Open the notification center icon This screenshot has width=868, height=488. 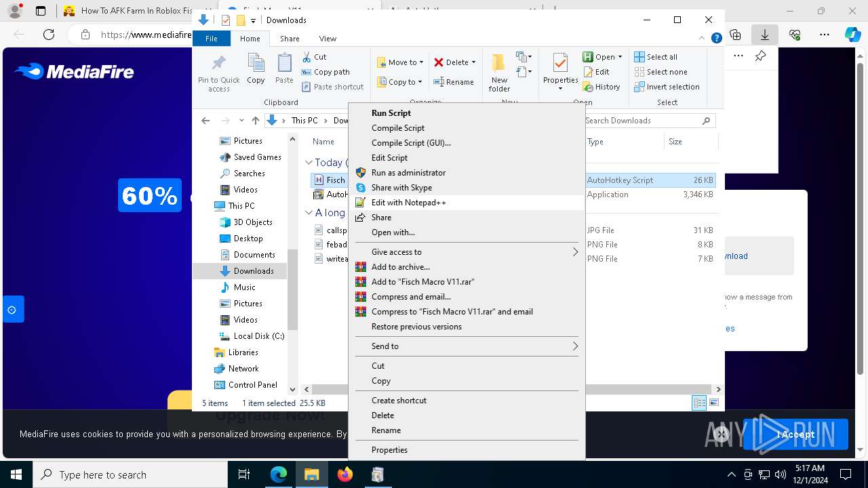846,474
